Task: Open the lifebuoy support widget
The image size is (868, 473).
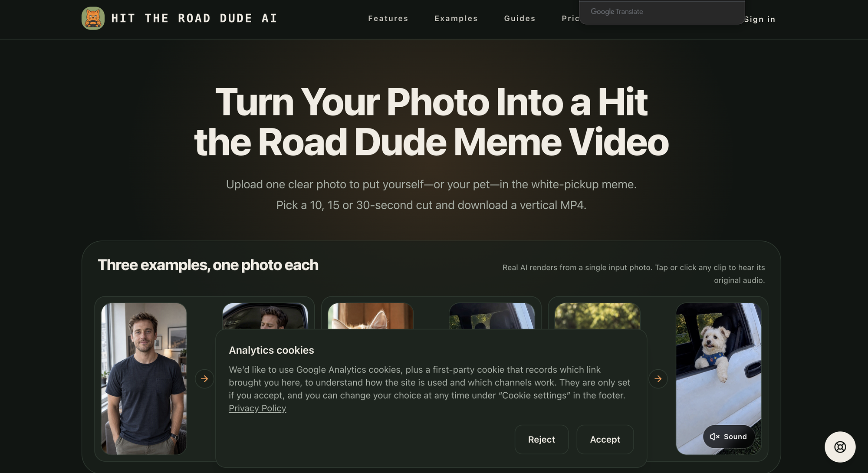Action: click(x=840, y=447)
